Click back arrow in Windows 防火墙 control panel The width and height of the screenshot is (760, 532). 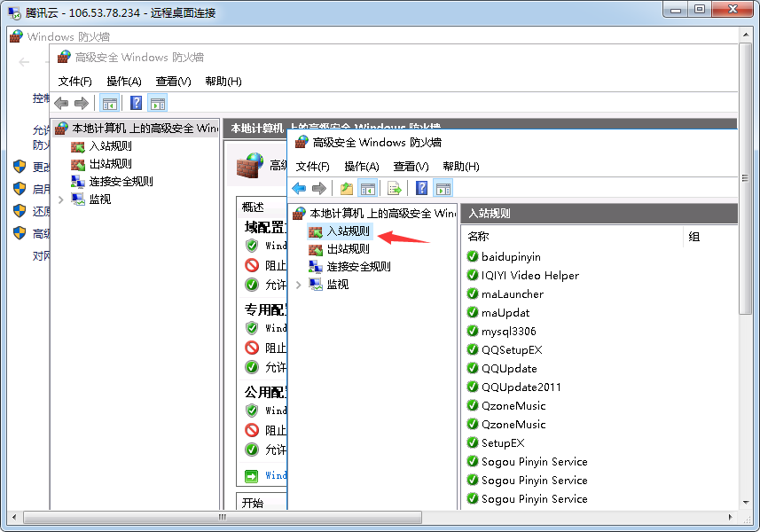[24, 62]
